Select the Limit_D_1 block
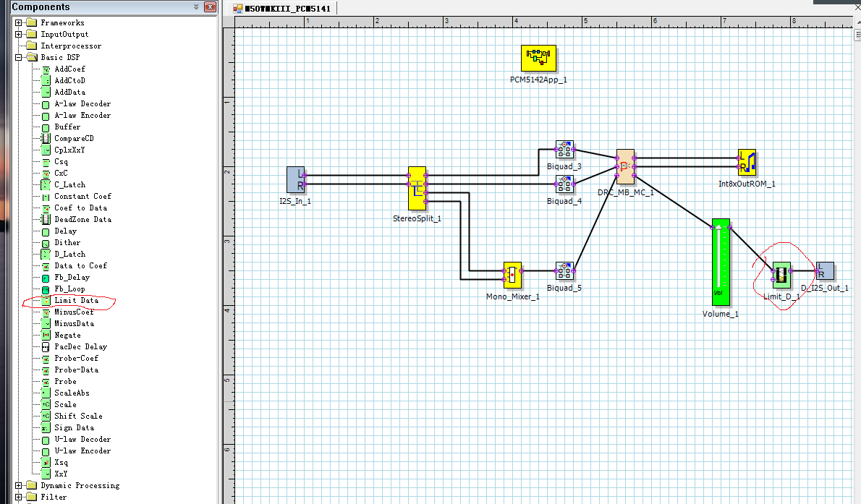The width and height of the screenshot is (861, 504). click(781, 275)
